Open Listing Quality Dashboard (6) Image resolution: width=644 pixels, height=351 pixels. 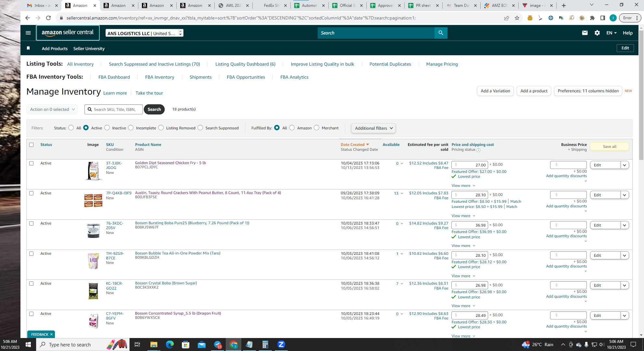pos(245,64)
